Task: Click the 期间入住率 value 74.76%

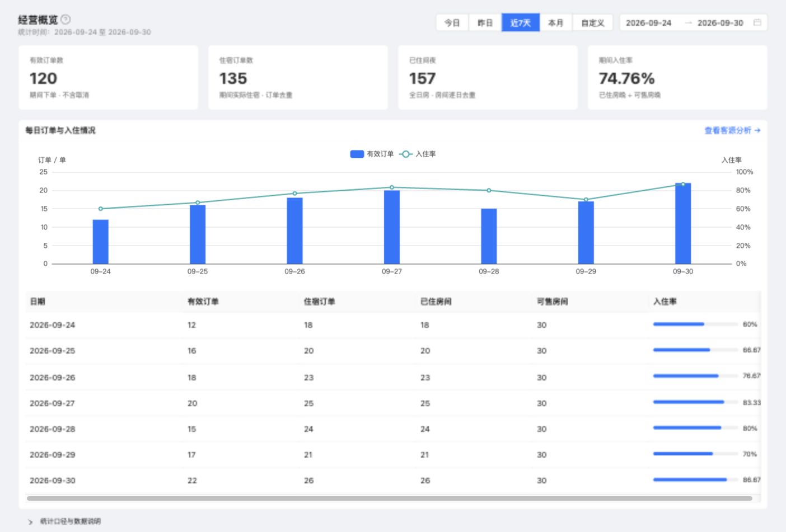Action: click(626, 78)
